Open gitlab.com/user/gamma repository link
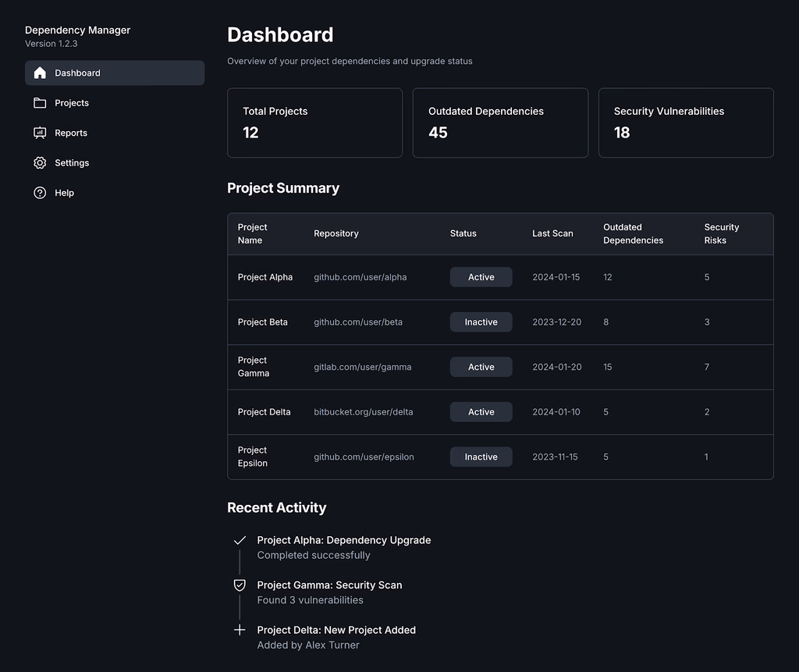This screenshot has width=799, height=672. point(362,367)
